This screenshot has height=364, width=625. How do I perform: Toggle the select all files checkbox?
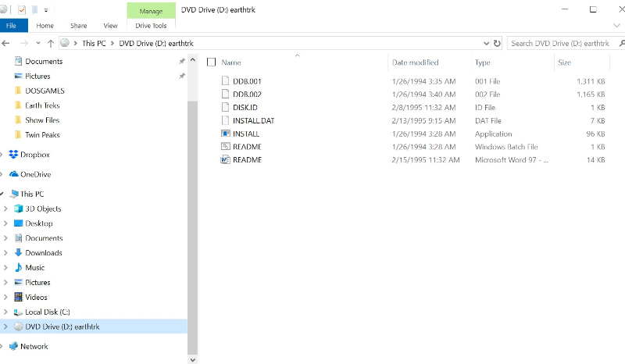[211, 62]
